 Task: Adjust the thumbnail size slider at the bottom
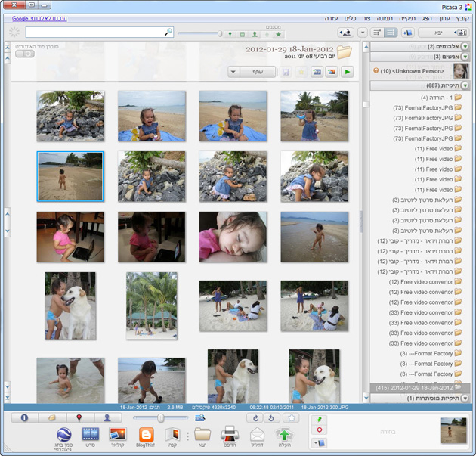(x=161, y=418)
